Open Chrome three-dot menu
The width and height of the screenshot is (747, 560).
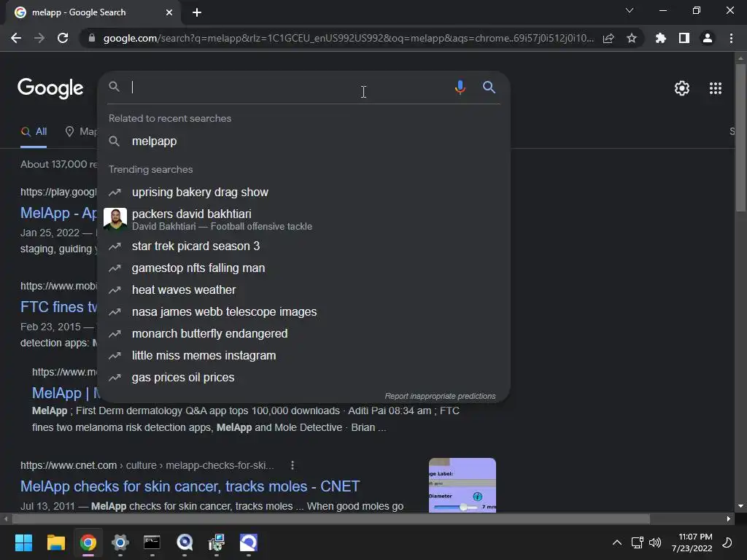(x=731, y=38)
